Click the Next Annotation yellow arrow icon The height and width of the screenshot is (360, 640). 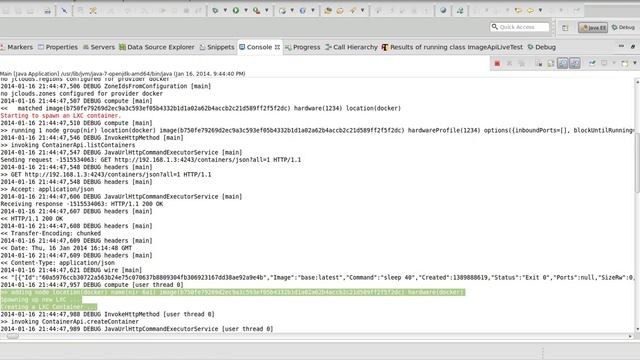click(x=530, y=11)
